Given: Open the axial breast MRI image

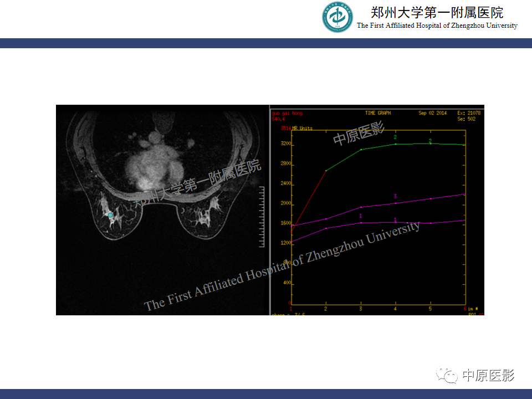Looking at the screenshot, I should tap(162, 210).
